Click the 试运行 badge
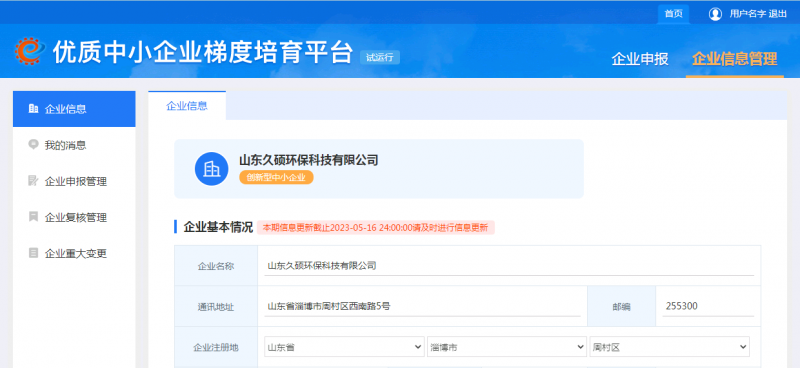Viewport: 800px width, 368px height. tap(380, 58)
